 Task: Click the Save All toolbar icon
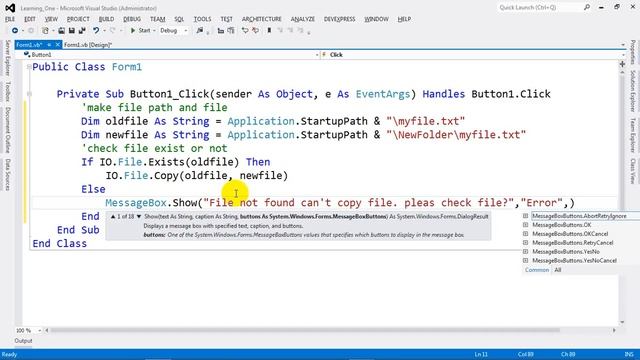pos(82,31)
